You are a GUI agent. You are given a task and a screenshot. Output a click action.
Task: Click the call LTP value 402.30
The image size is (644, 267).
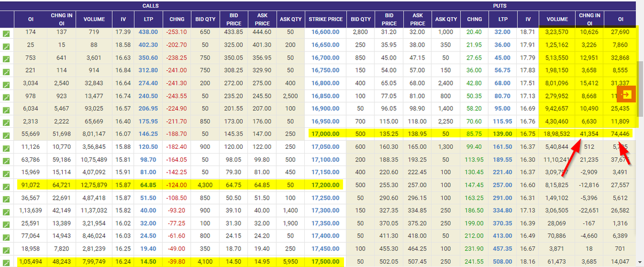148,45
